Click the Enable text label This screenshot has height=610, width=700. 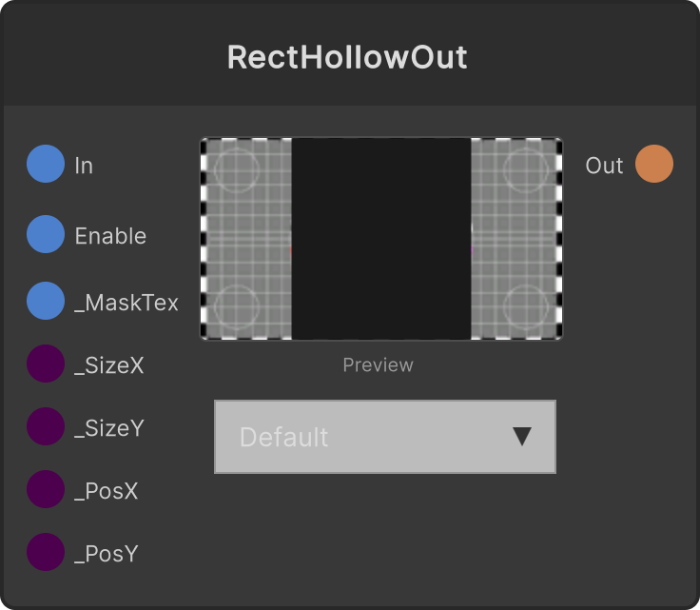(110, 236)
